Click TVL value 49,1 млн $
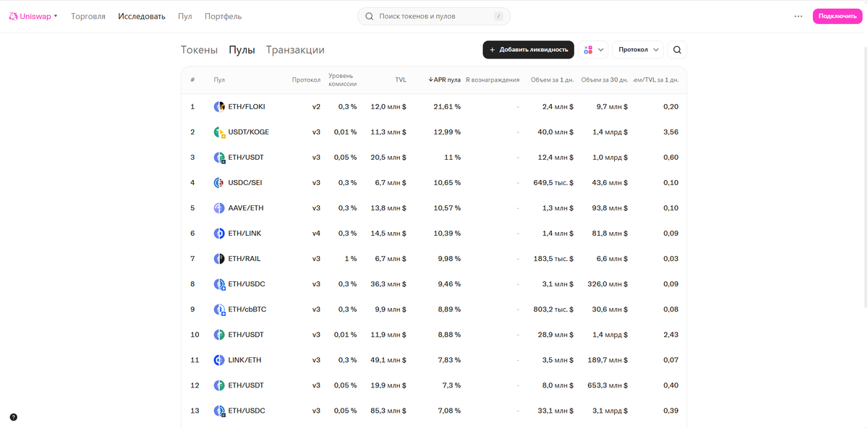Viewport: 868px width, 428px height. pos(388,360)
